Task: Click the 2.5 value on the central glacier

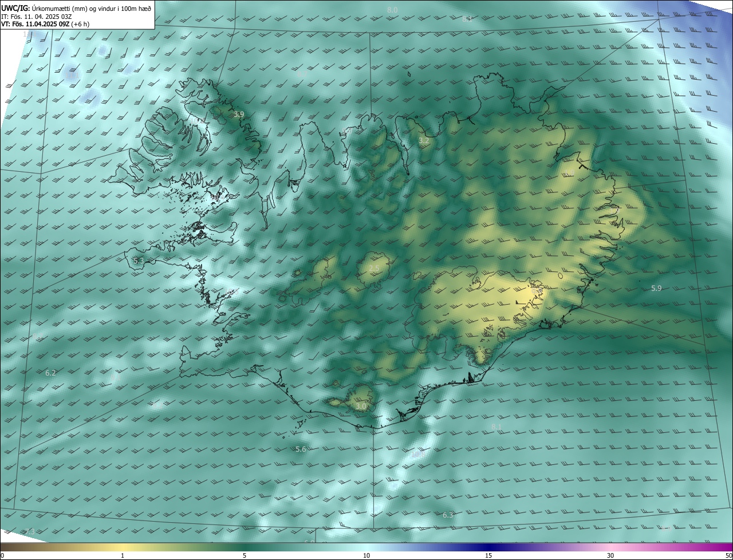Action: [374, 269]
